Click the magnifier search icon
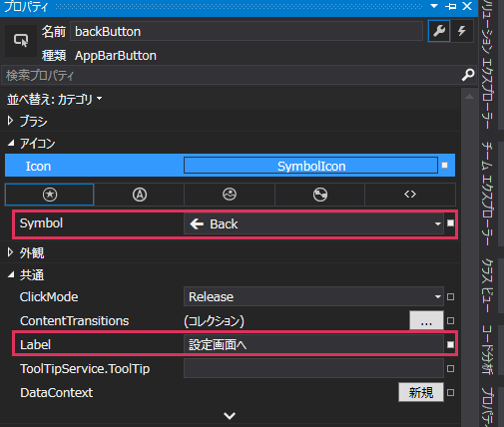The height and width of the screenshot is (427, 504). [x=468, y=75]
